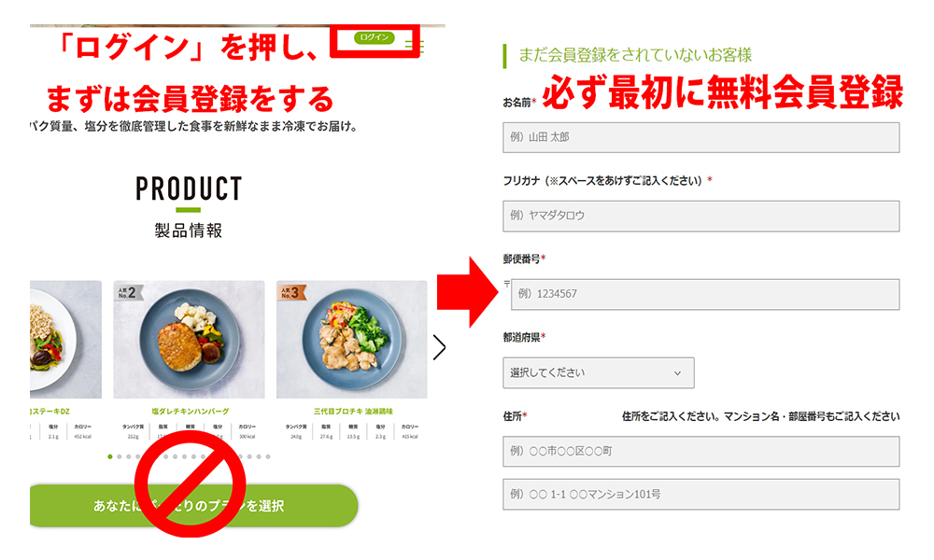This screenshot has height=560, width=934.
Task: Select the second carousel pagination dot
Action: click(x=120, y=456)
